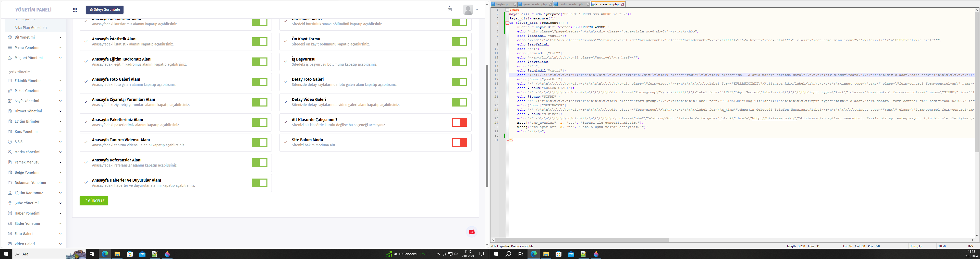Viewport: 980px width, 259px height.
Task: Click the Paket Yönetimi rocket icon
Action: (10, 91)
